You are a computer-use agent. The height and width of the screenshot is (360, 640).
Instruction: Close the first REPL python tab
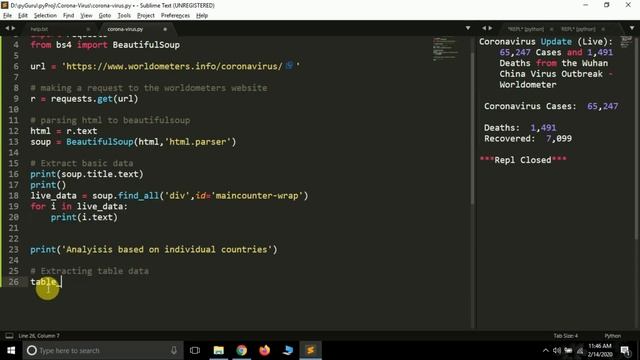pos(551,29)
